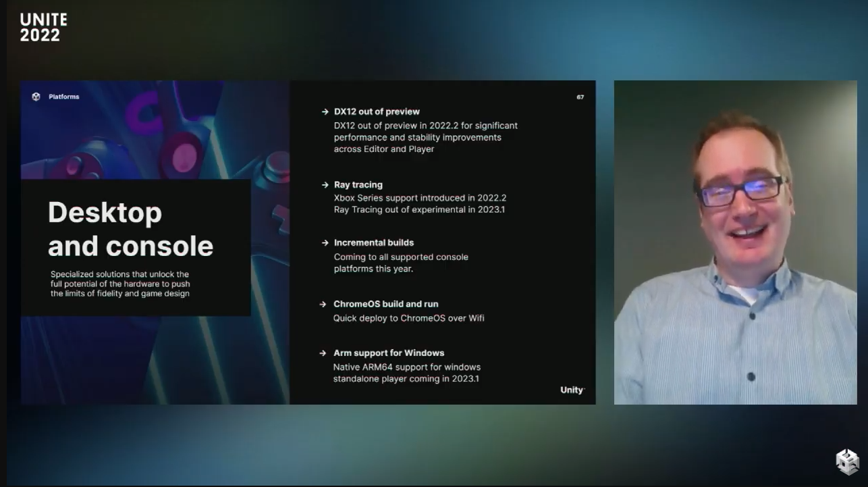Click the 'Incremental builds' heading
The image size is (868, 487).
(x=374, y=242)
